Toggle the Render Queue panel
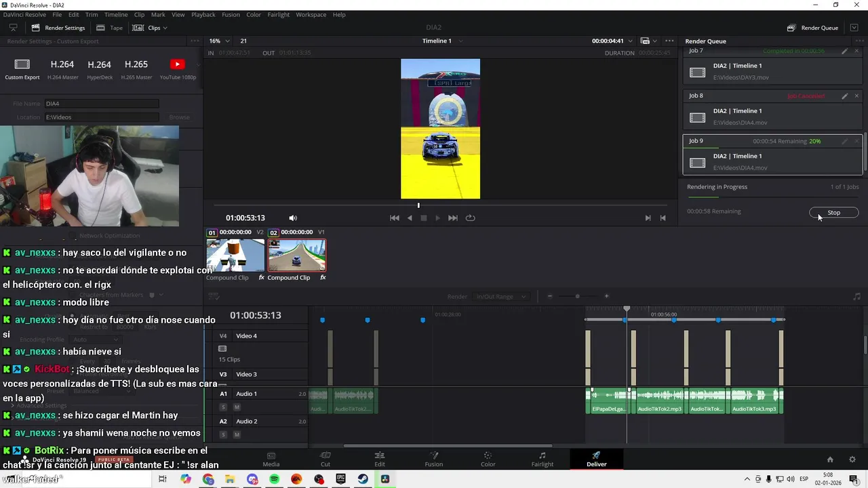The width and height of the screenshot is (868, 488). [x=812, y=28]
